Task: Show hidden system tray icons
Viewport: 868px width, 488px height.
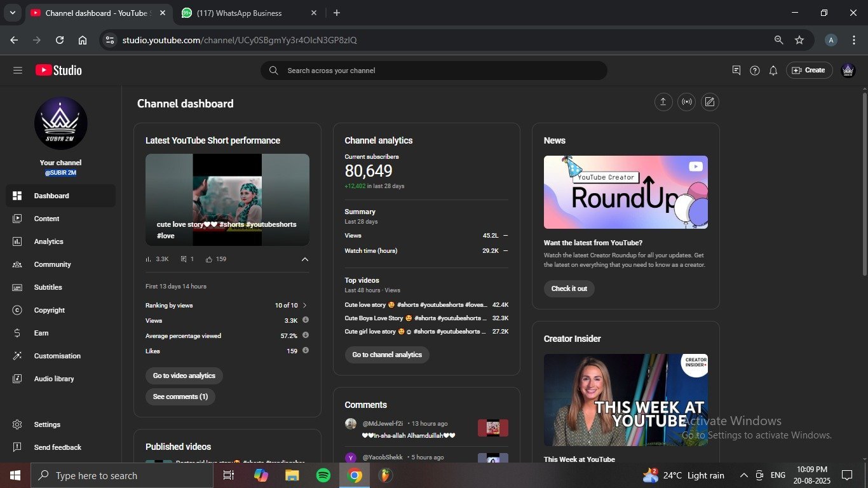Action: click(743, 475)
